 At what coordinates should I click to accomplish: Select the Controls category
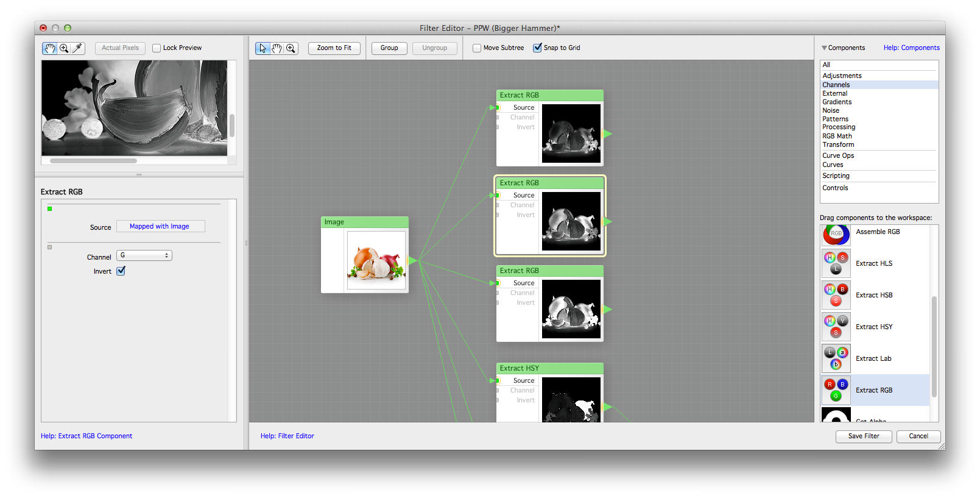[879, 188]
